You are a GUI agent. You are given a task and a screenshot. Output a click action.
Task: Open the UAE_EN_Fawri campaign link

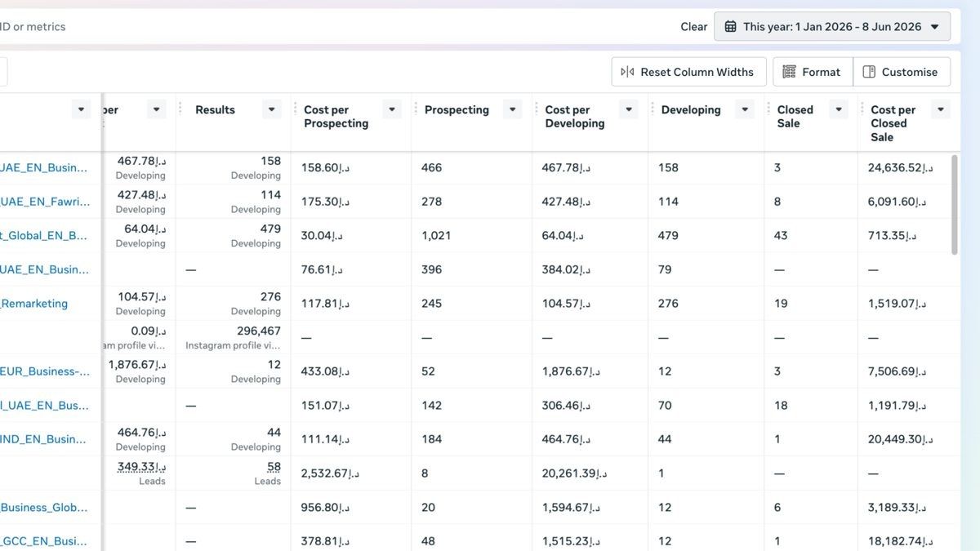coord(45,202)
